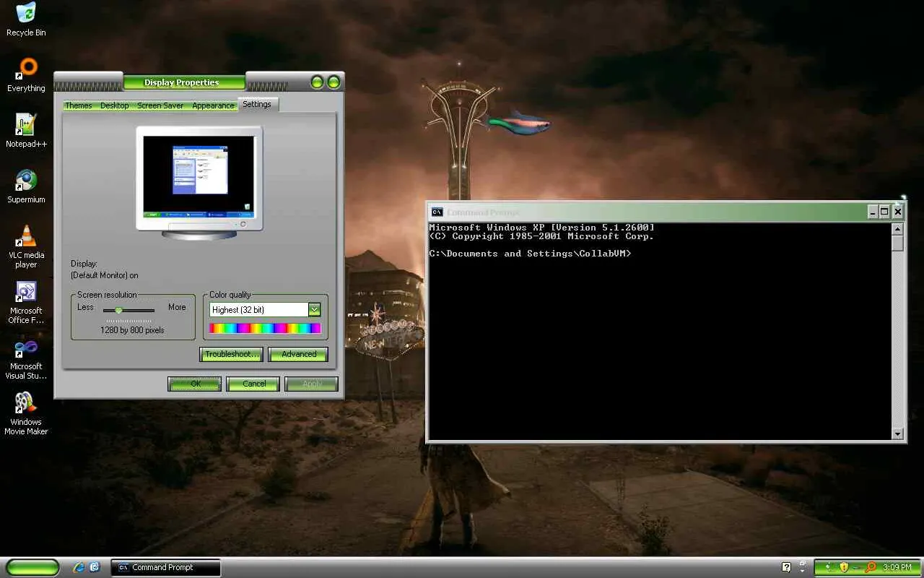The width and height of the screenshot is (924, 578).
Task: Click the Command Prompt scrollbar up arrow
Action: click(898, 229)
